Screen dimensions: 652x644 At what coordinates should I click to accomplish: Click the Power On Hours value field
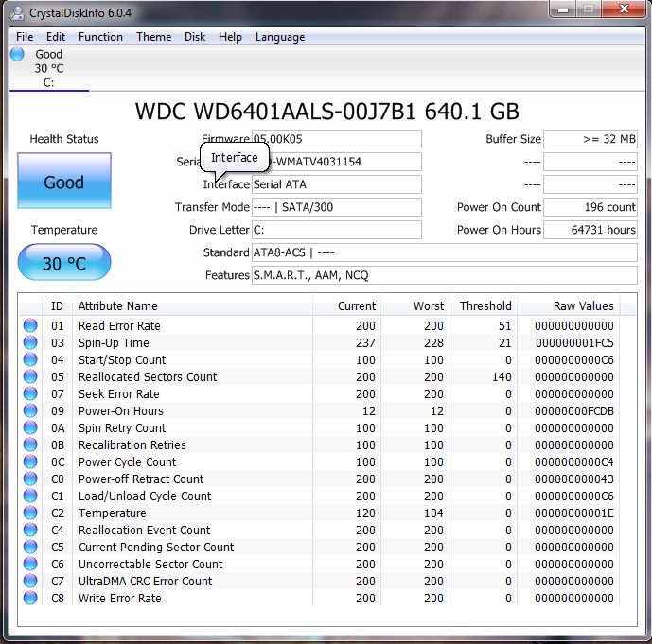click(x=590, y=230)
